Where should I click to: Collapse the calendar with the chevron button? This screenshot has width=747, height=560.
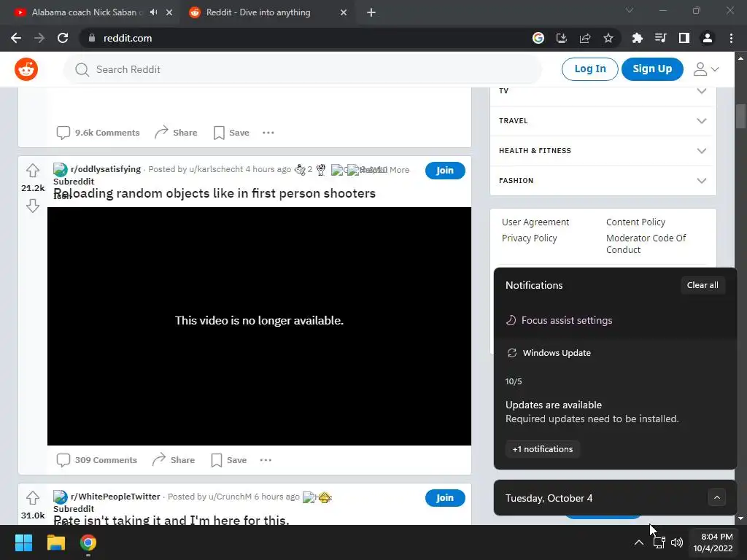tap(716, 498)
